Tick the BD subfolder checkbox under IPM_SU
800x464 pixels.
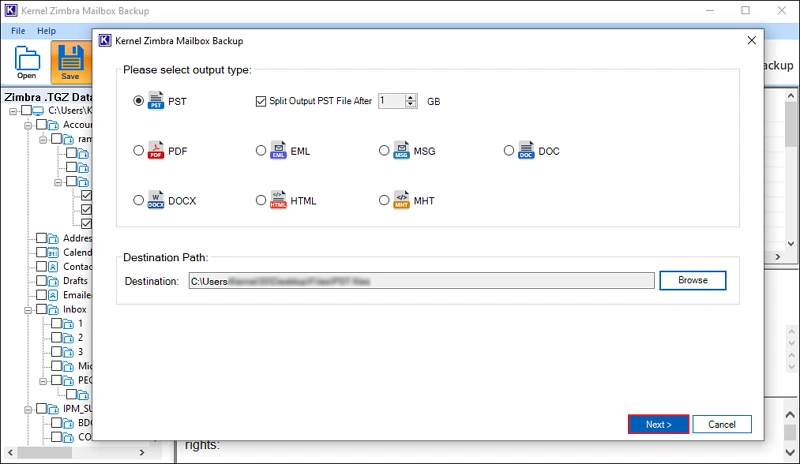point(57,422)
